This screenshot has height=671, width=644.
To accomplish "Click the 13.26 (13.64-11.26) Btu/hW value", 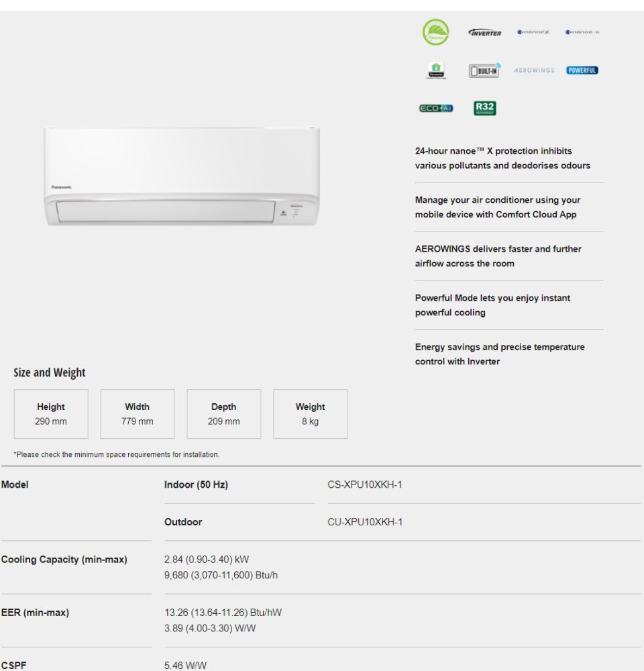I will click(223, 613).
